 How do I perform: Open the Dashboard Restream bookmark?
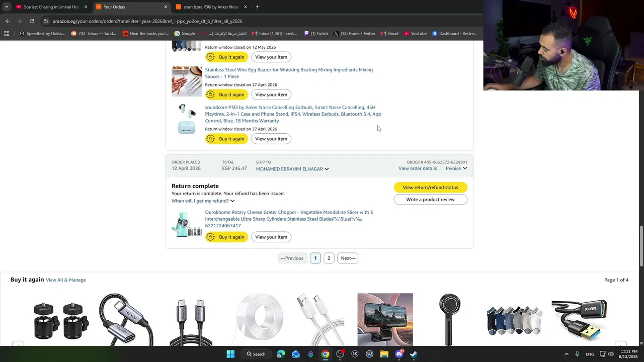click(454, 34)
